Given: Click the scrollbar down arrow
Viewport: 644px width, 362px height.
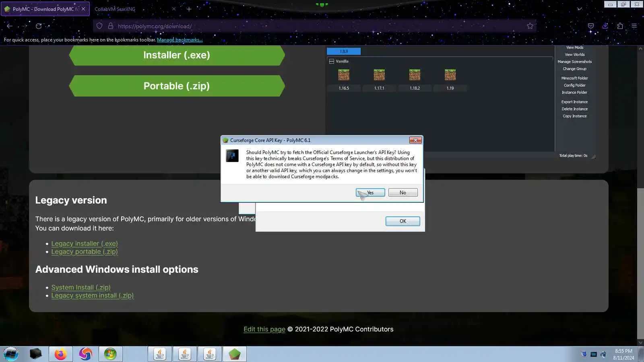Looking at the screenshot, I should [641, 343].
